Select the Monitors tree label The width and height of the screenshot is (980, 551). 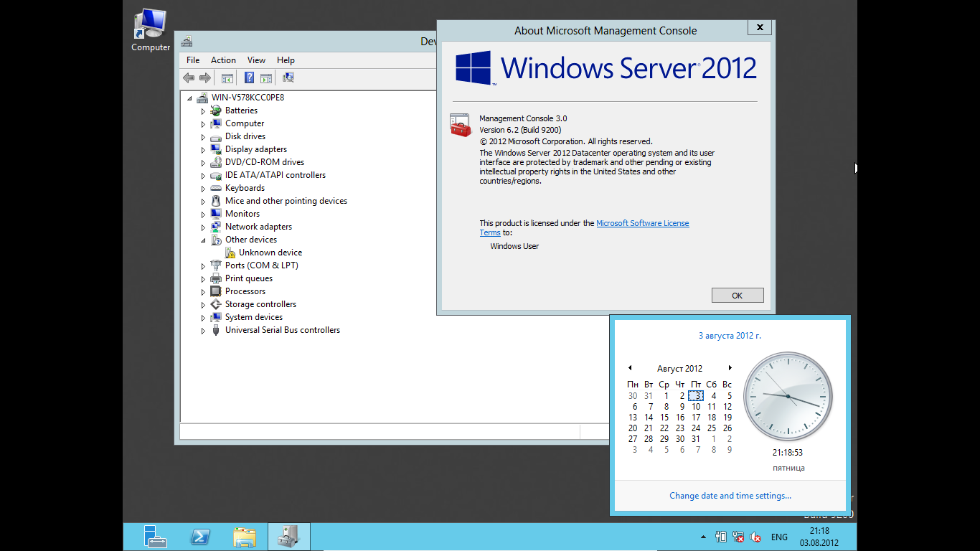tap(242, 214)
